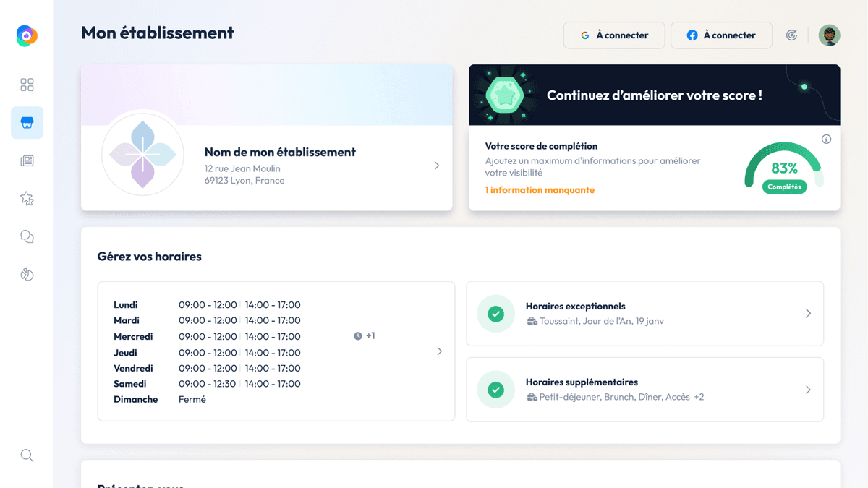Image resolution: width=868 pixels, height=488 pixels.
Task: Expand the Nom de mon établissement card chevron
Action: click(436, 165)
